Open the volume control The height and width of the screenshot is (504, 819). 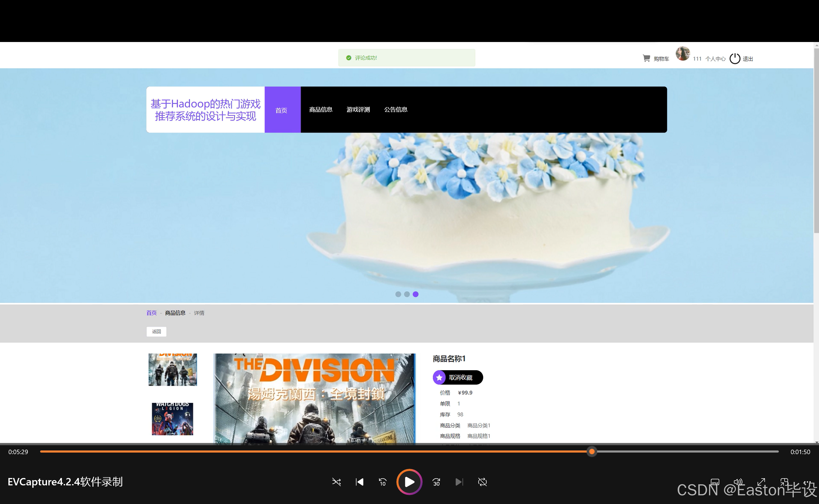tap(738, 482)
